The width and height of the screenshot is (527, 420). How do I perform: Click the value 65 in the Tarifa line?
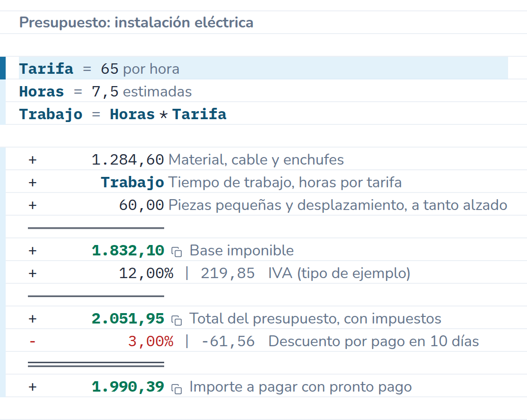point(110,69)
